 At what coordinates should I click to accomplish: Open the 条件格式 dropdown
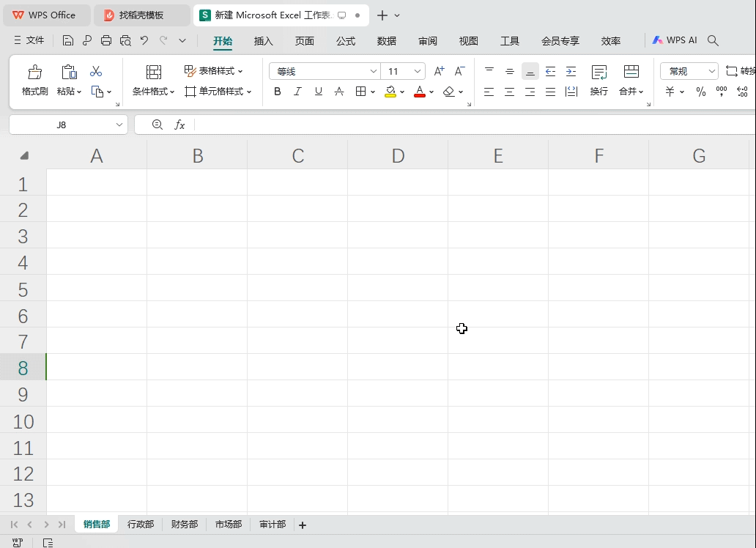(153, 91)
